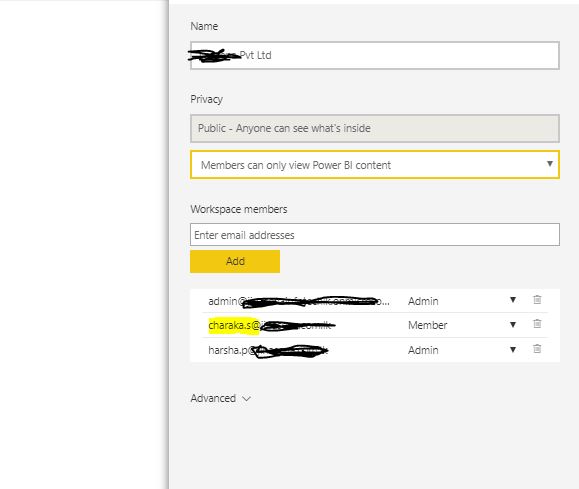The image size is (579, 489).
Task: Delete the harsha.p@ member entry
Action: 537,349
